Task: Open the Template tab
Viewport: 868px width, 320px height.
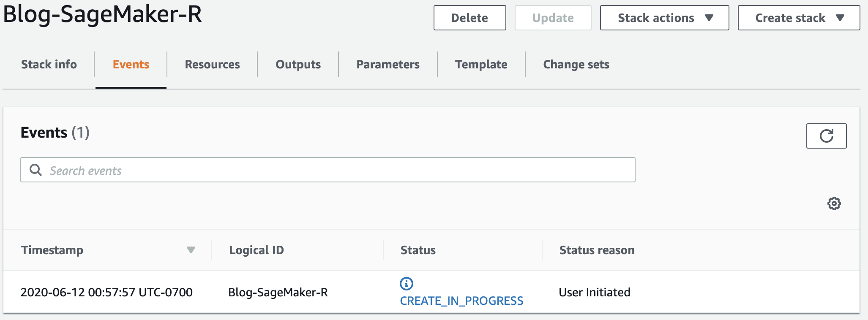Action: [481, 64]
